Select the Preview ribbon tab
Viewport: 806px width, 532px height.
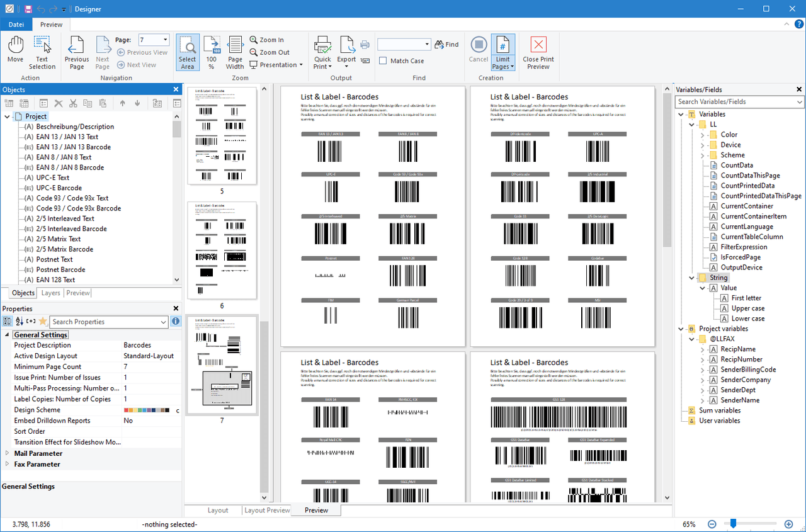coord(51,25)
